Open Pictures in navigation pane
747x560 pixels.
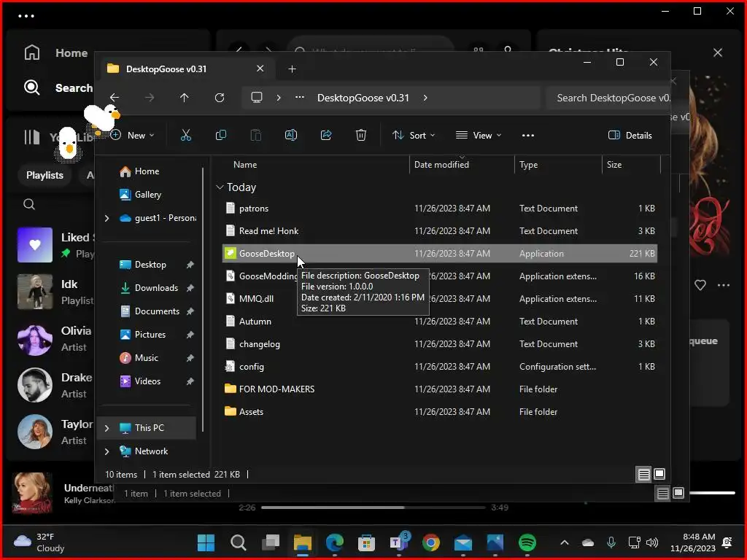pyautogui.click(x=150, y=335)
